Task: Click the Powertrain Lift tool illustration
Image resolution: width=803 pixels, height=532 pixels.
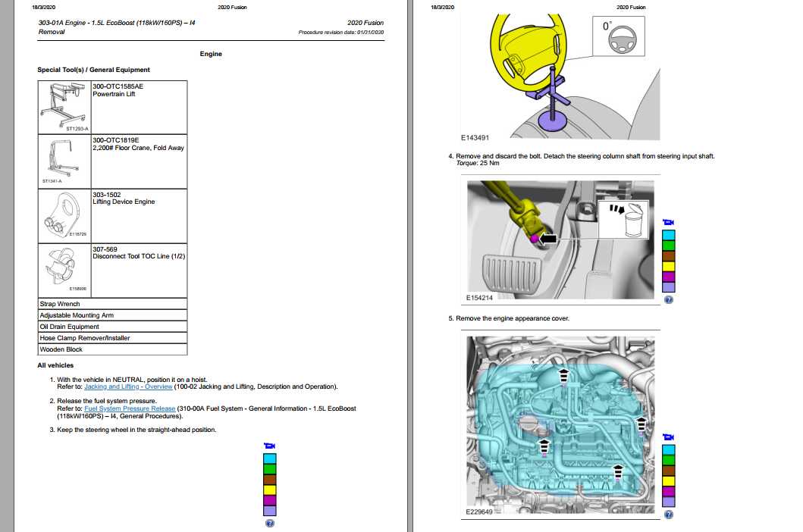Action: [64, 107]
